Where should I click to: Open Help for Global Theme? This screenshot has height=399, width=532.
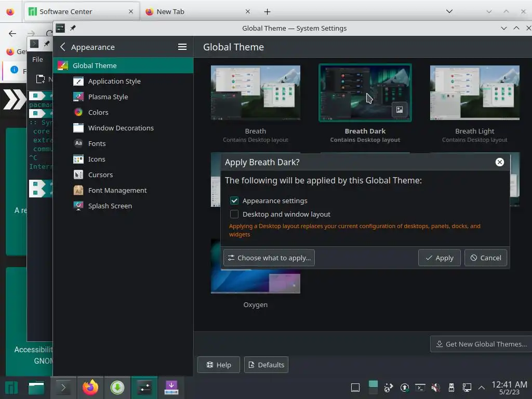[219, 365]
